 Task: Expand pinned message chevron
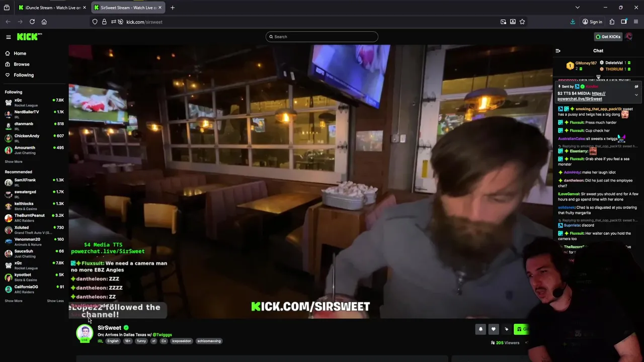(x=636, y=95)
